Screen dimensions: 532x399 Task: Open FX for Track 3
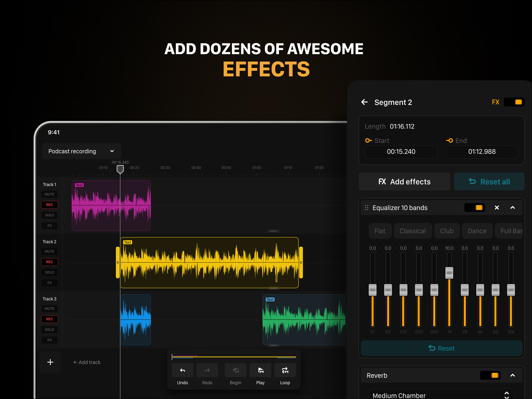[x=49, y=340]
